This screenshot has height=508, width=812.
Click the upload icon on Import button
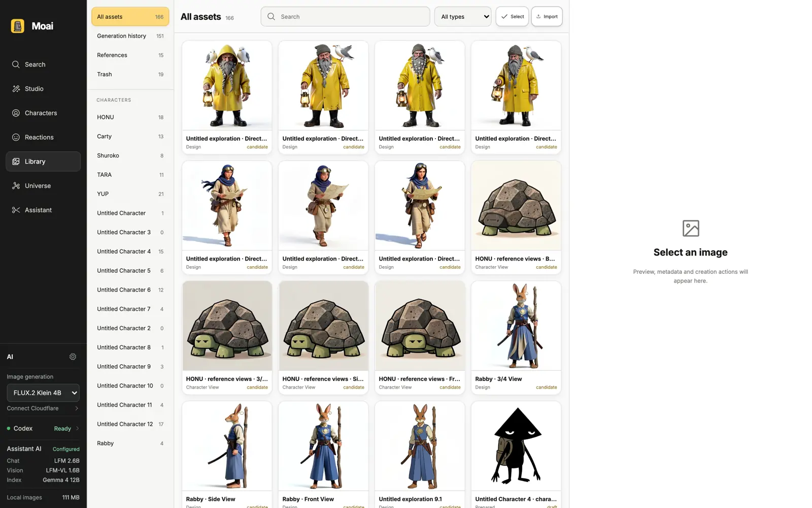click(x=538, y=17)
